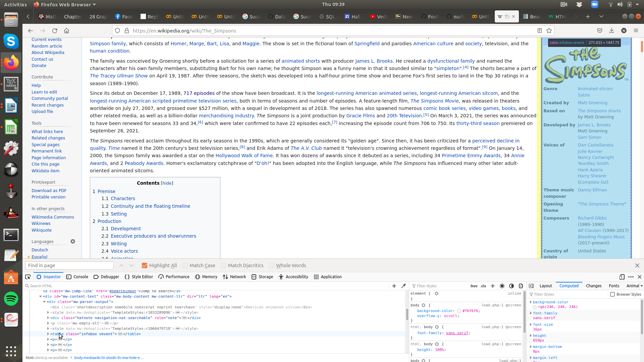Toggle Highlight All matches
This screenshot has height=362, width=644.
tap(144, 265)
